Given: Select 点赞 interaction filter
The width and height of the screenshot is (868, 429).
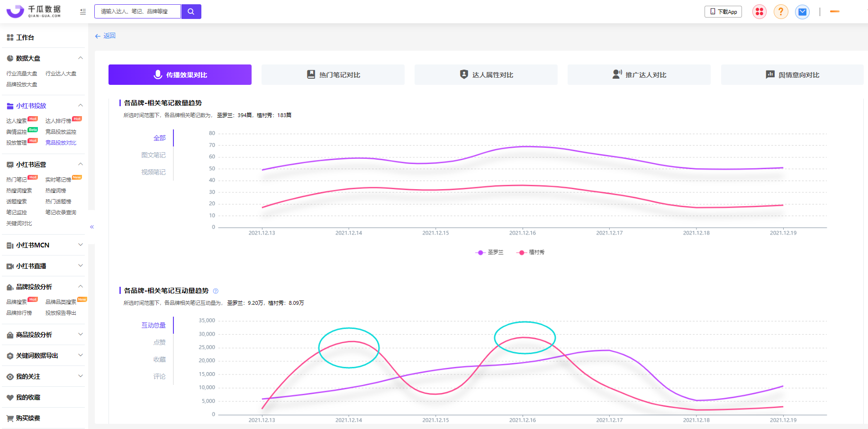Looking at the screenshot, I should click(160, 342).
